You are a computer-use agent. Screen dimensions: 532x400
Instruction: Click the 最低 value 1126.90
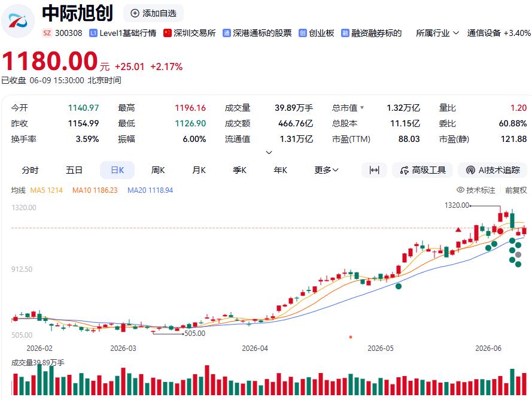190,123
